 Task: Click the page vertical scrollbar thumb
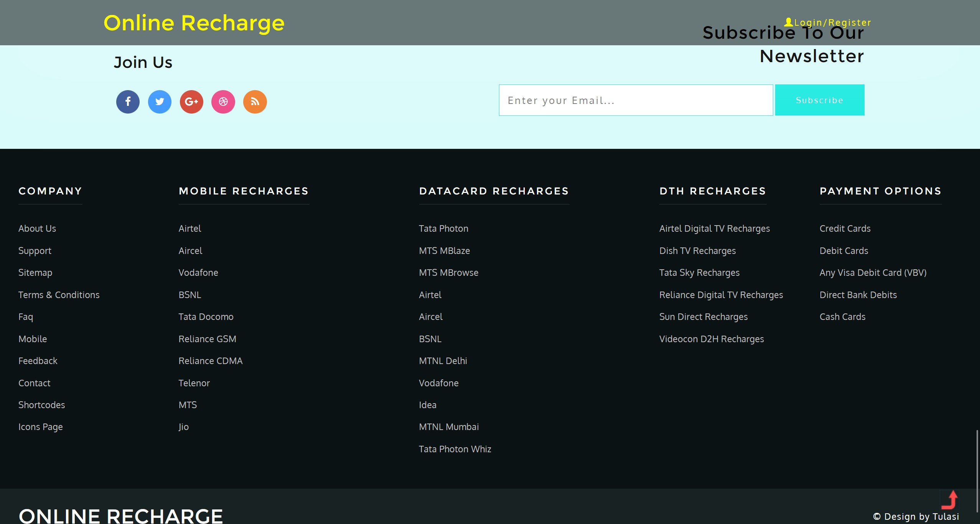pyautogui.click(x=977, y=471)
